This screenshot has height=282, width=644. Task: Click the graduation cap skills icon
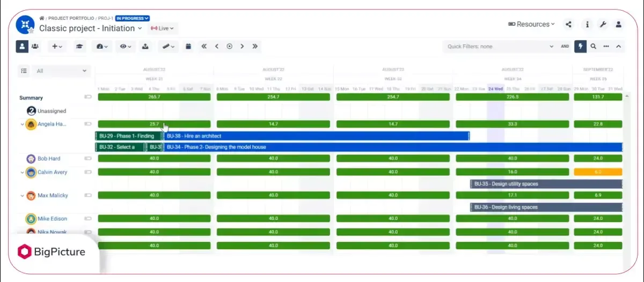tap(79, 46)
